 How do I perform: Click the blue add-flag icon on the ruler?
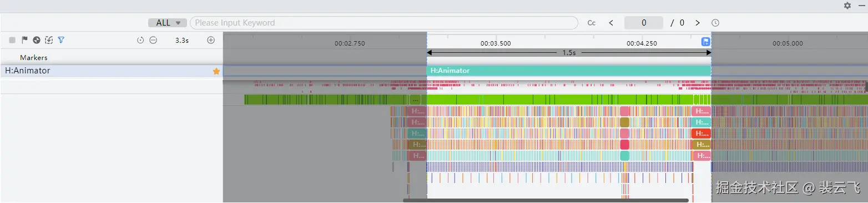[x=706, y=42]
